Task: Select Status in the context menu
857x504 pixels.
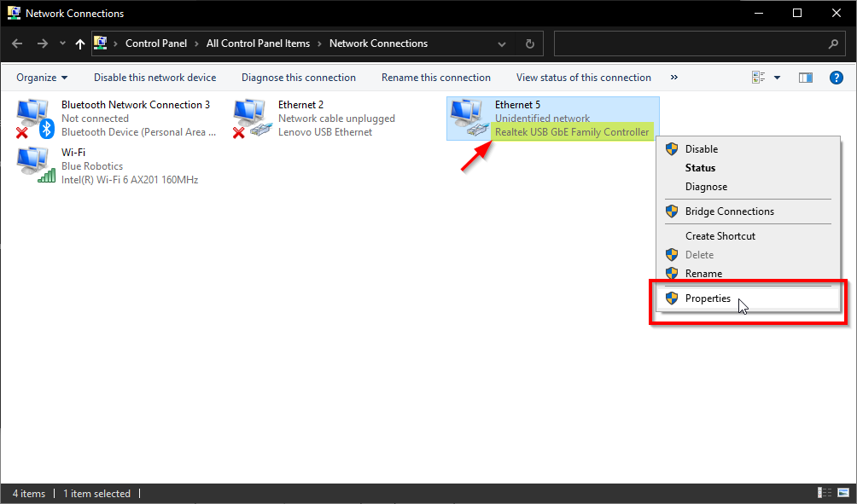Action: [x=702, y=167]
